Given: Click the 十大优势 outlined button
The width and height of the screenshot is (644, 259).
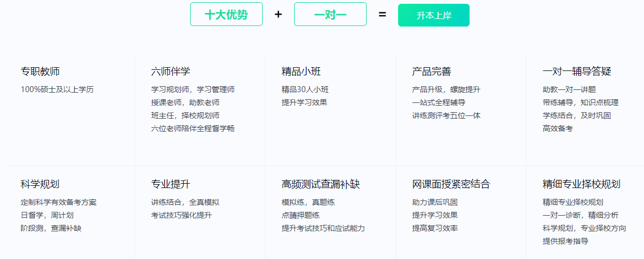Looking at the screenshot, I should (226, 15).
